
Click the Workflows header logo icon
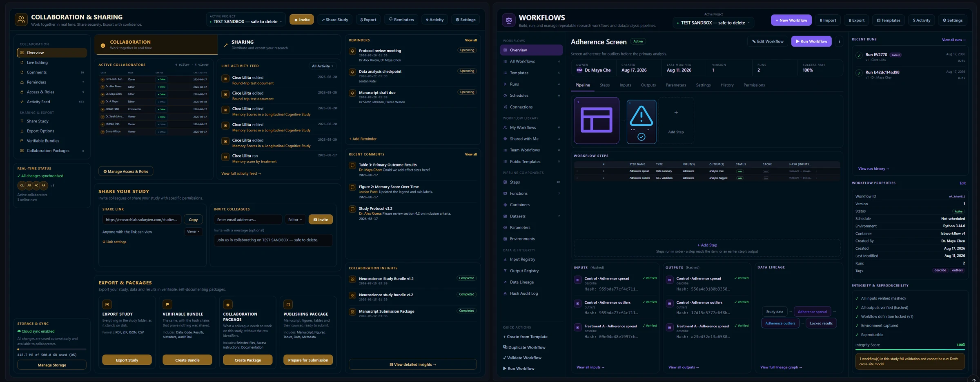[x=509, y=20]
